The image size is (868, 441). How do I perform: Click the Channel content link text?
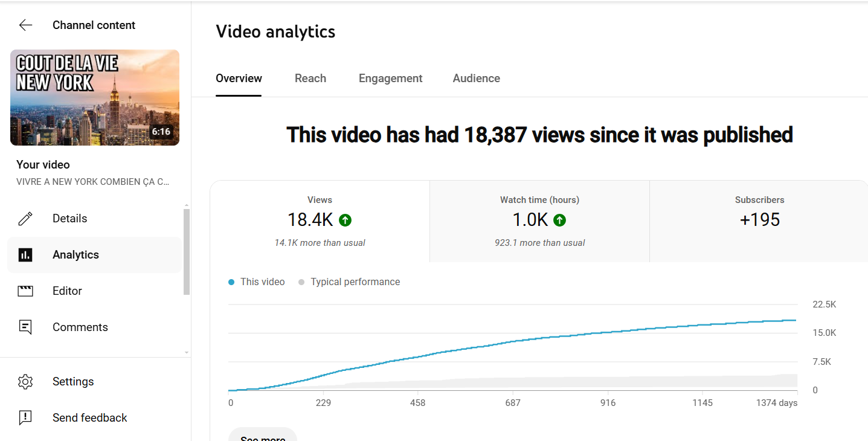click(94, 25)
